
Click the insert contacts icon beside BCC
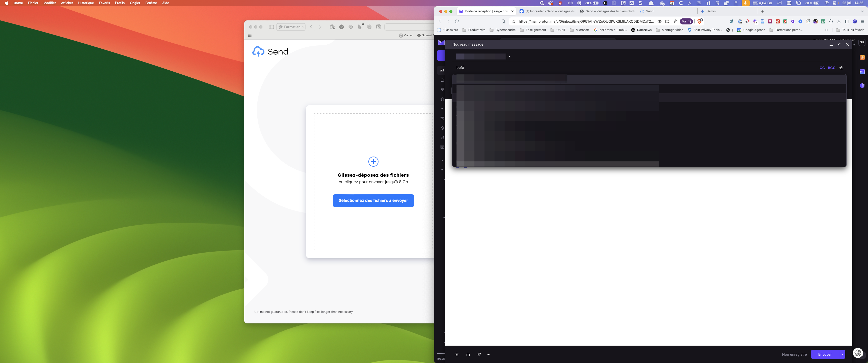point(842,68)
